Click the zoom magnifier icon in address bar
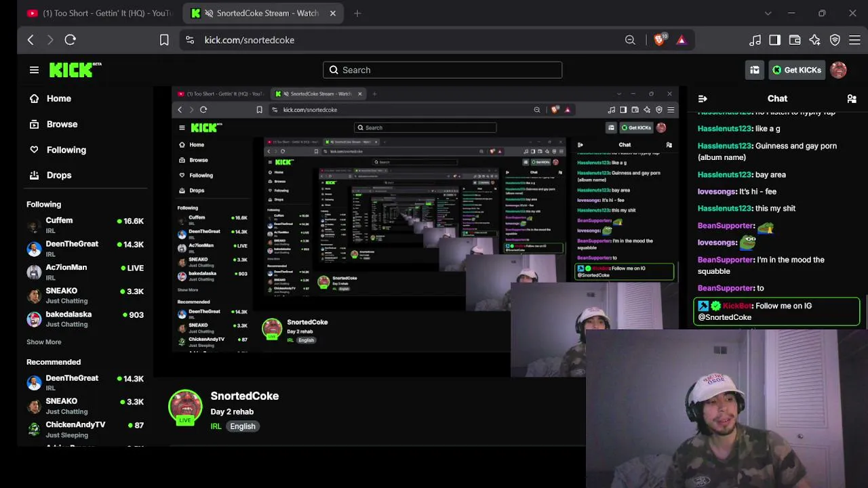 630,40
